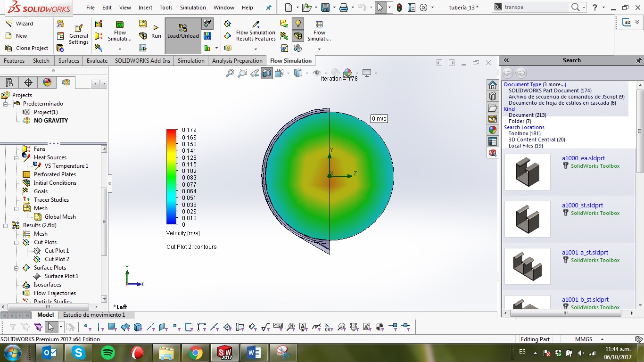Open the Appearances sphere task pane icon

tap(493, 130)
